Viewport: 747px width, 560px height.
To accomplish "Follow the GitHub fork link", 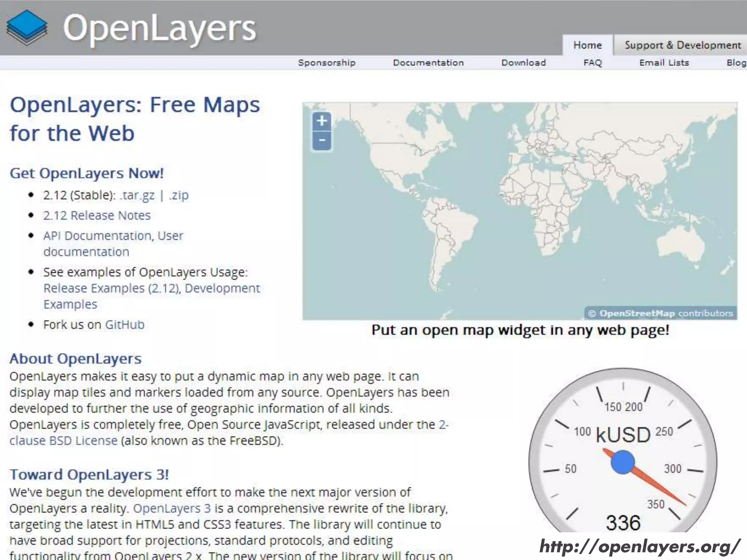I will coord(125,325).
